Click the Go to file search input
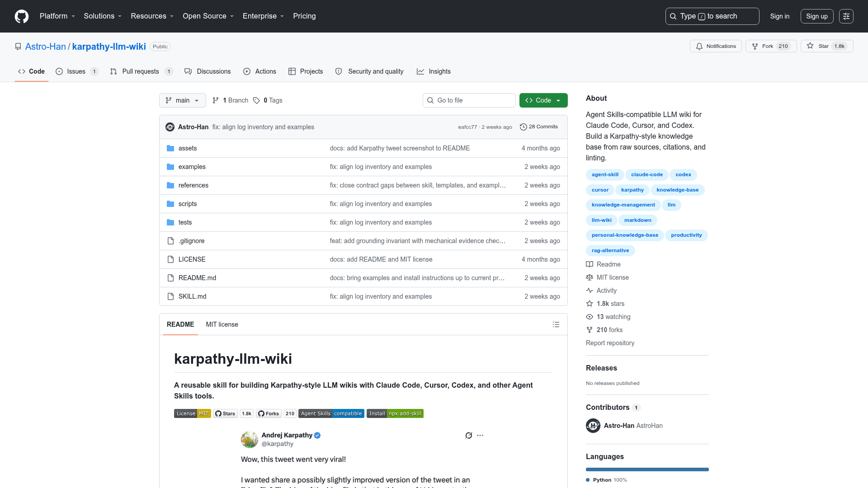The width and height of the screenshot is (868, 488). click(x=469, y=100)
